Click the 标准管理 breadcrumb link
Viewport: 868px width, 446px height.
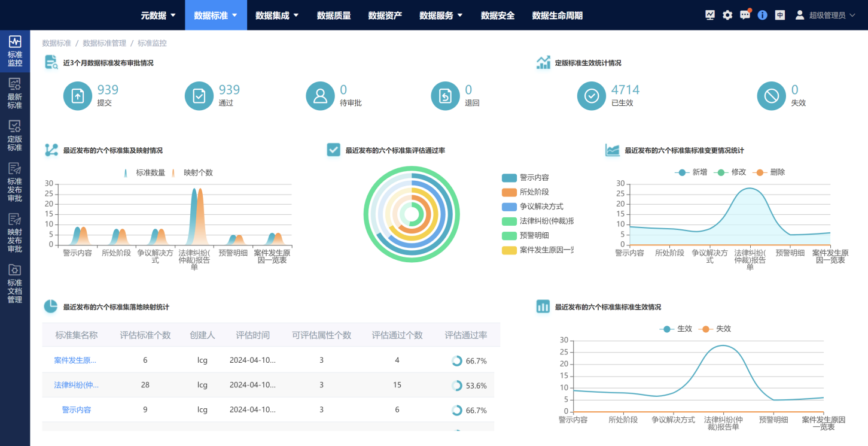[x=104, y=43]
